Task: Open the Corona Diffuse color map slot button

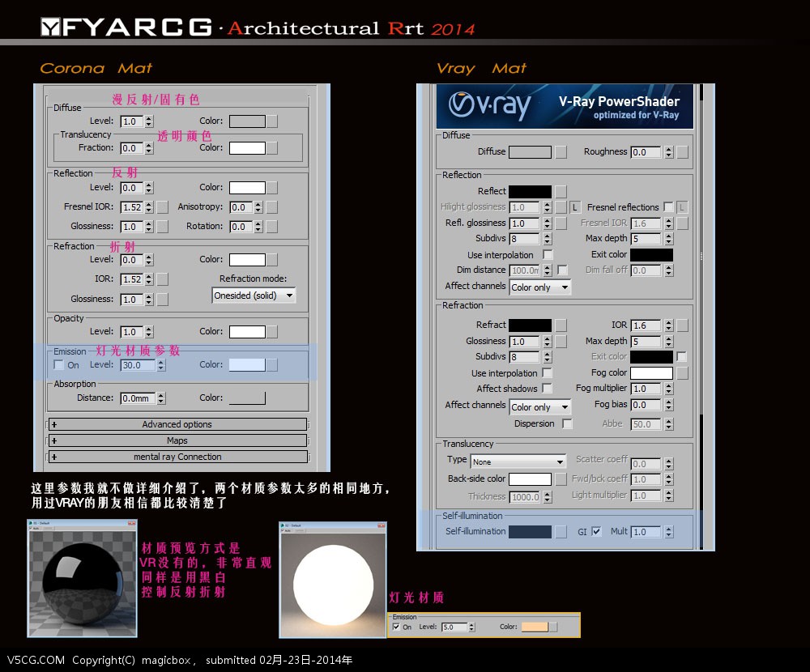Action: click(272, 121)
